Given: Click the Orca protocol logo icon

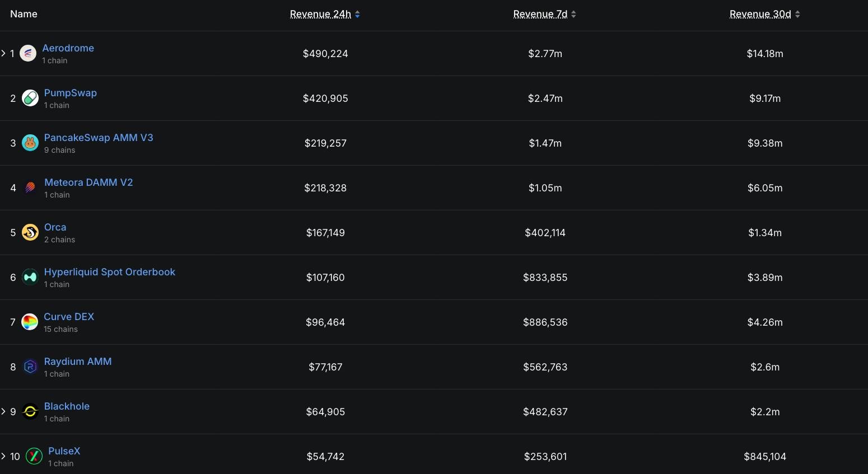Looking at the screenshot, I should [x=30, y=232].
